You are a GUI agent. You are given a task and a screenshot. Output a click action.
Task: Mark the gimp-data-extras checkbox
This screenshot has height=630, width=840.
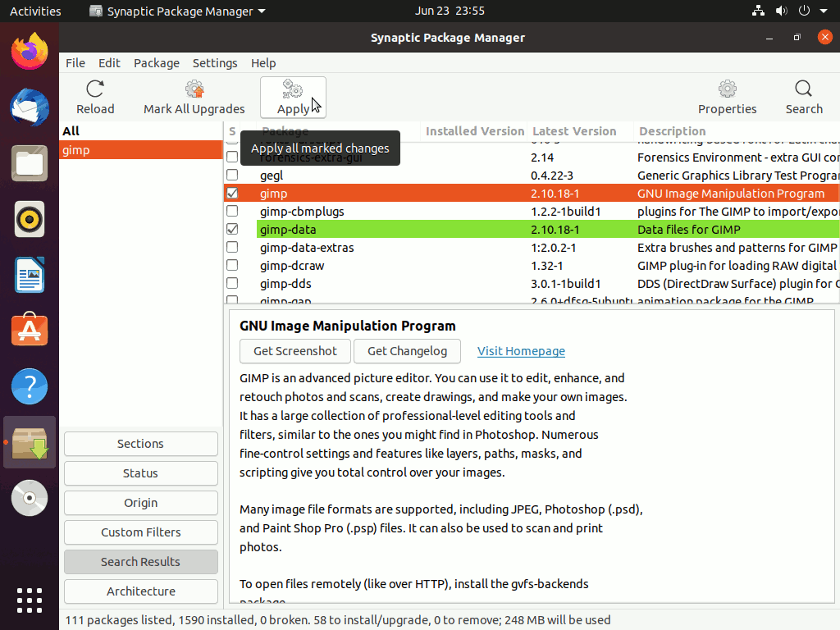[x=232, y=247]
